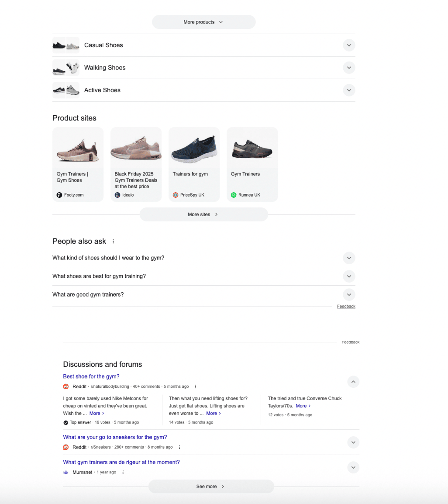
Task: Expand 'What are good gym trainers?' question
Action: tap(348, 294)
